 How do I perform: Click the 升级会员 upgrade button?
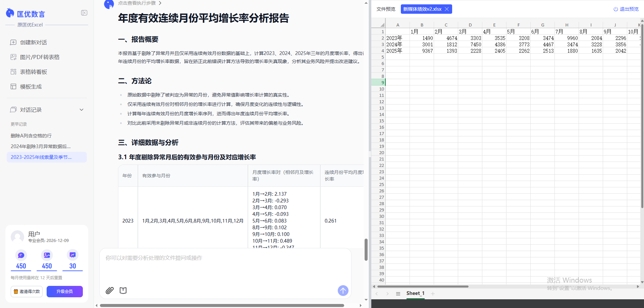pos(64,291)
